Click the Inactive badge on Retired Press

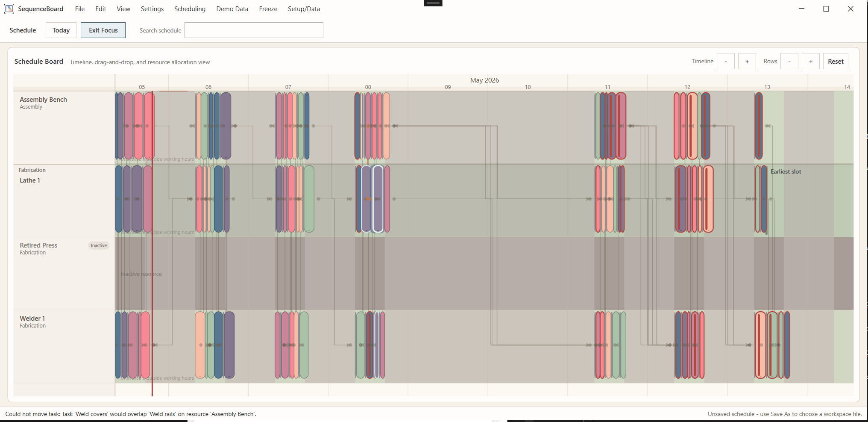[99, 245]
